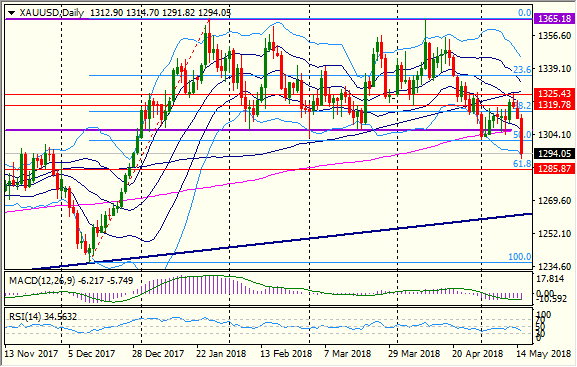Click the Fibonacci 50.0 level label
The height and width of the screenshot is (367, 577).
522,134
